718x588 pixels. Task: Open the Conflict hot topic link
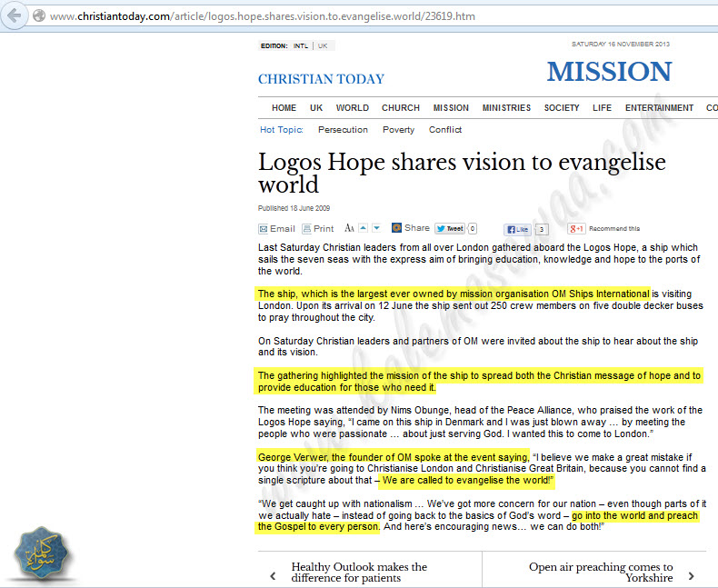(445, 130)
